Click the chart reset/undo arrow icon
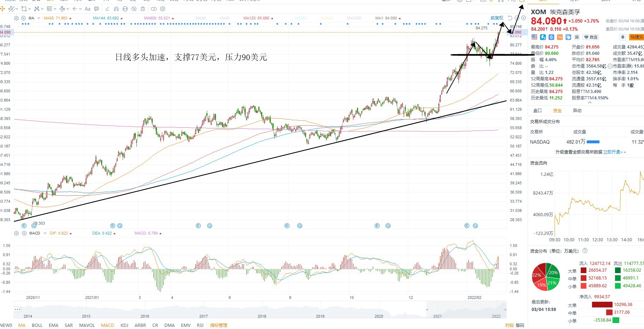Image resolution: width=644 pixels, height=329 pixels. click(510, 18)
